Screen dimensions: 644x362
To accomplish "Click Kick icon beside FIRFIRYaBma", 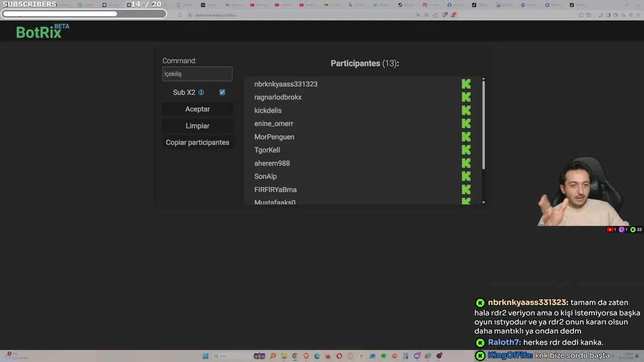I will click(466, 190).
